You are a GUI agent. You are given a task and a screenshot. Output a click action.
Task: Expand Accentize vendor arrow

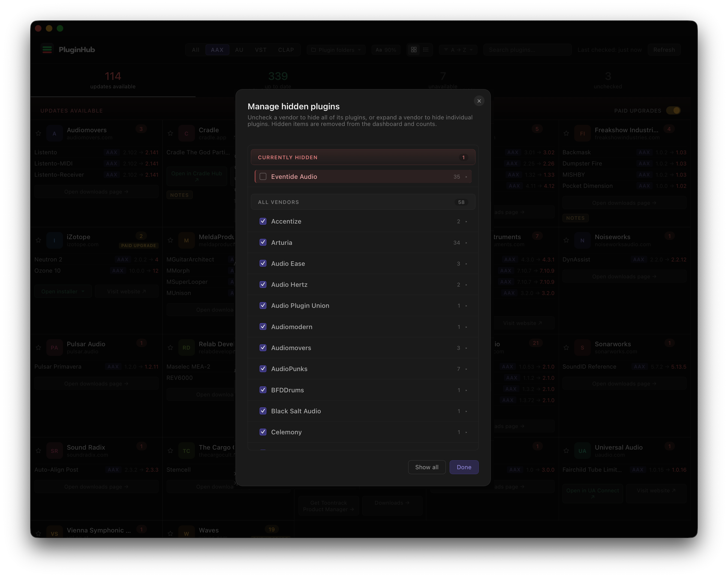pyautogui.click(x=466, y=221)
